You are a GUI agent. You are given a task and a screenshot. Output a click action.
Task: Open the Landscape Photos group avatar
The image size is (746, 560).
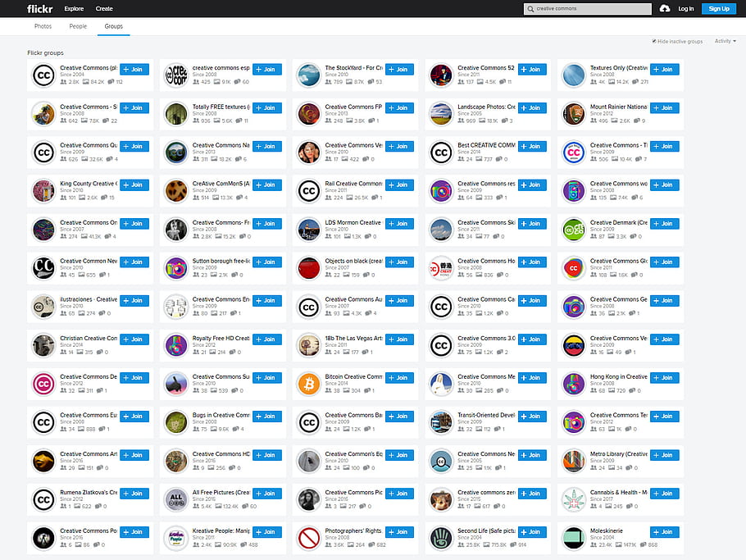tap(441, 114)
